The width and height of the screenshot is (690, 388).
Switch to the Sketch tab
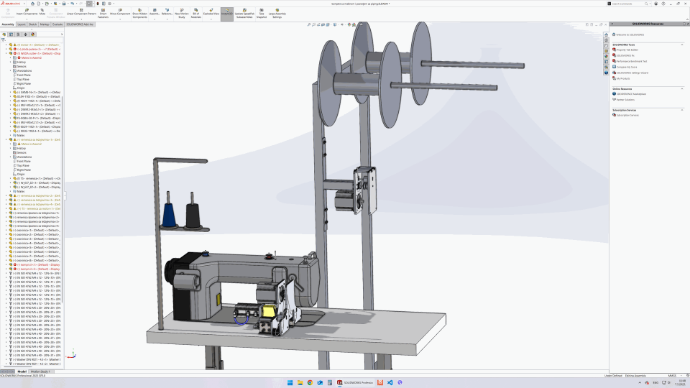tap(33, 25)
